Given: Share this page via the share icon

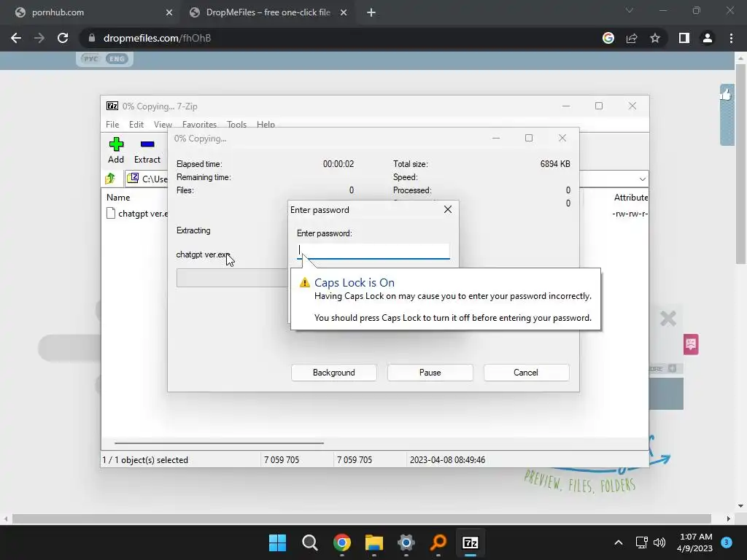Looking at the screenshot, I should [x=632, y=38].
